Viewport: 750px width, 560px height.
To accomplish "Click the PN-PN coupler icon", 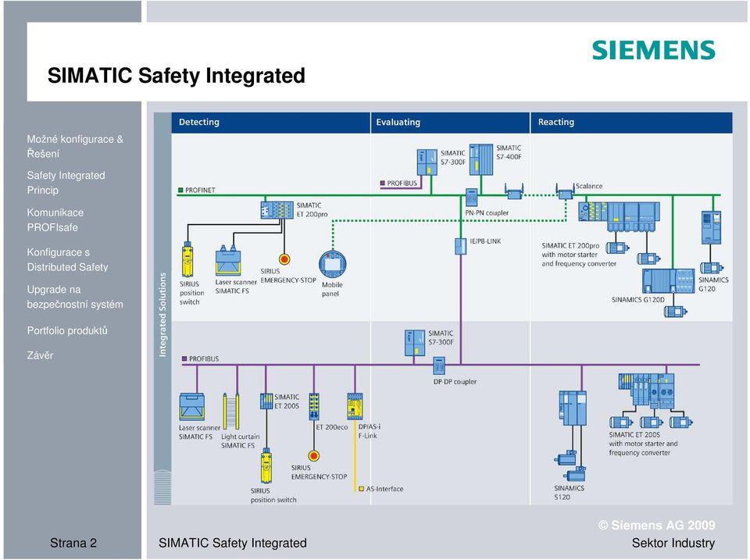I will pyautogui.click(x=472, y=198).
